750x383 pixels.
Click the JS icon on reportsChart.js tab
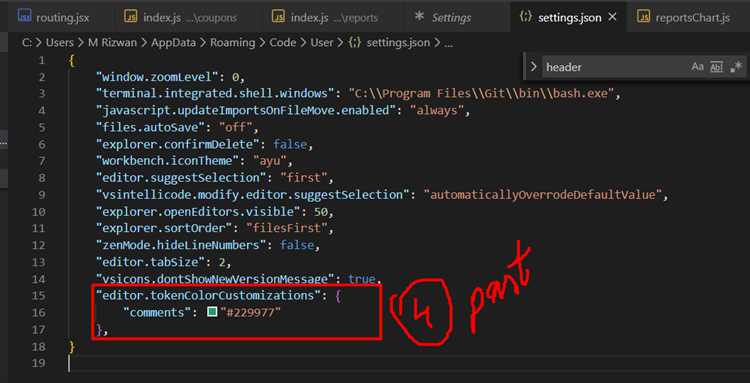[644, 17]
